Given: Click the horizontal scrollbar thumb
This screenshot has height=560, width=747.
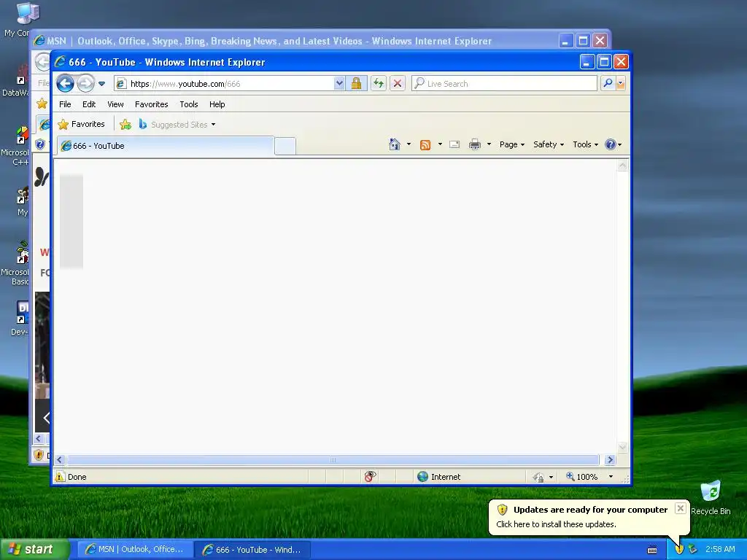Looking at the screenshot, I should pos(333,460).
